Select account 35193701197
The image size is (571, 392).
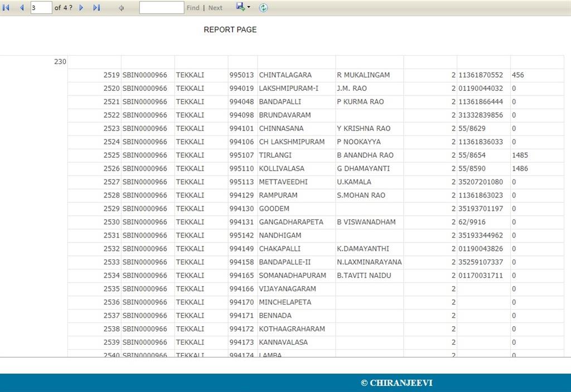pos(480,209)
